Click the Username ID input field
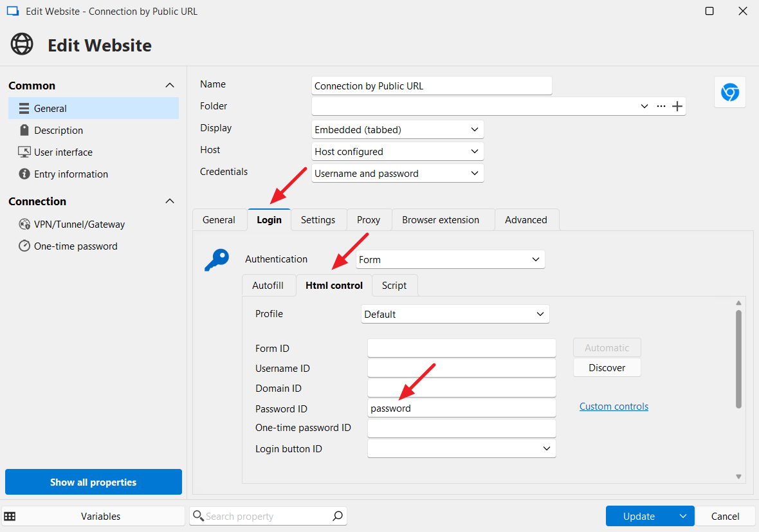The image size is (759, 532). click(x=461, y=369)
